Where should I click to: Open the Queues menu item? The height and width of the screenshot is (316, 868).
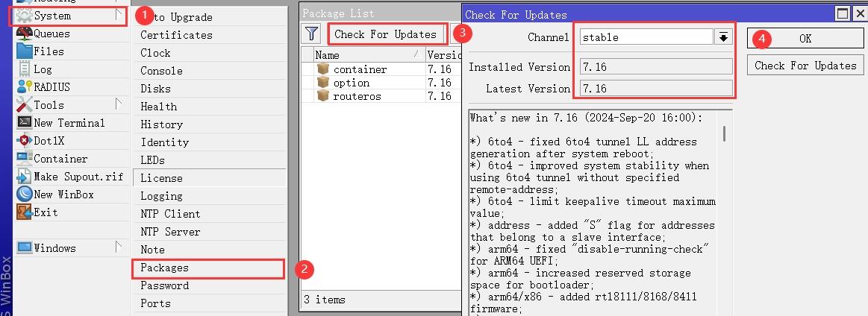(71, 34)
